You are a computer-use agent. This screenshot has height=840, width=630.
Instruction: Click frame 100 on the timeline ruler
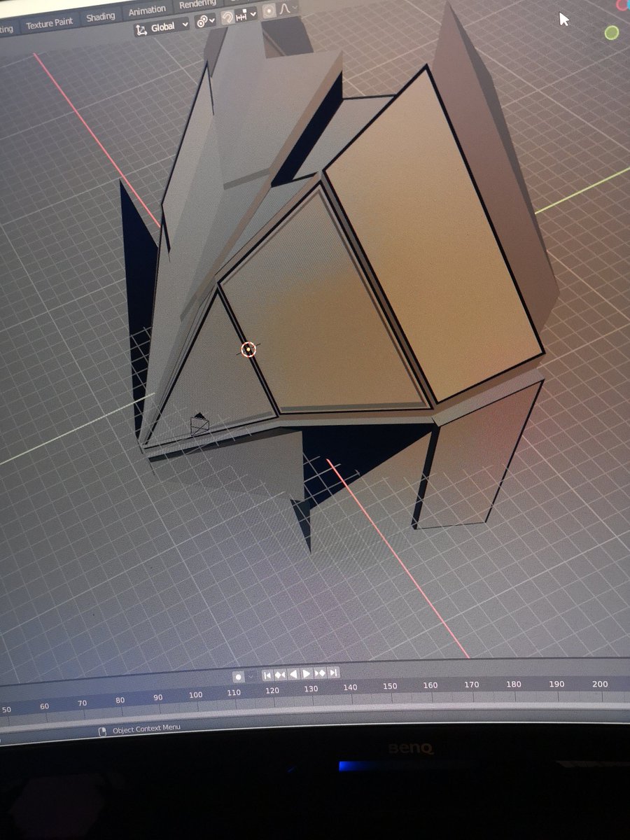coord(195,695)
